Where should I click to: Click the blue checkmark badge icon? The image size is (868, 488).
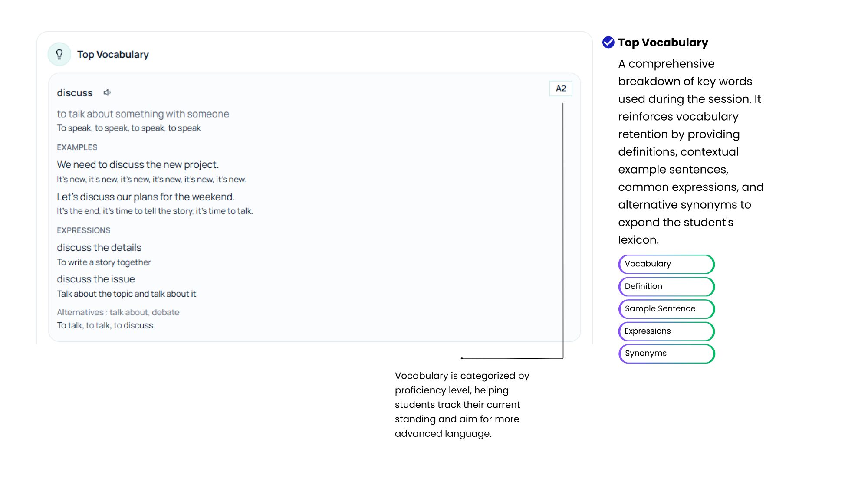point(608,42)
